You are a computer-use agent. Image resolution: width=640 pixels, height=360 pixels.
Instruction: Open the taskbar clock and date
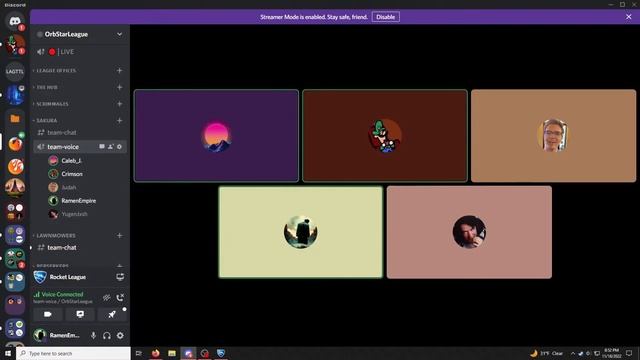tap(611, 353)
